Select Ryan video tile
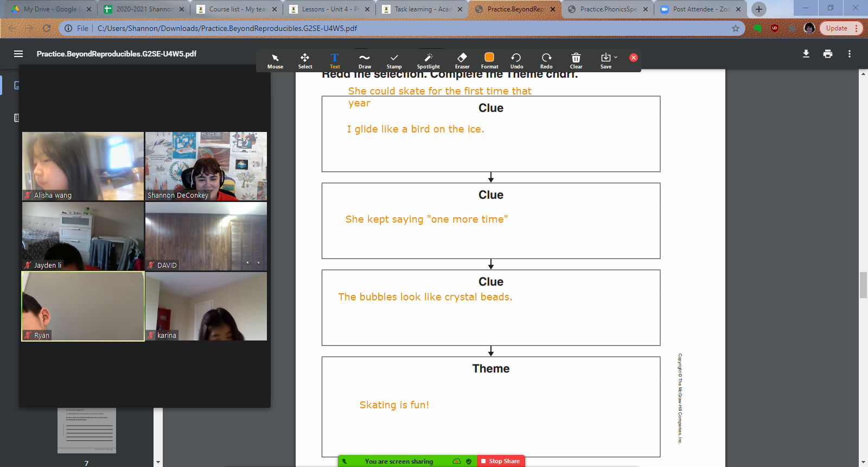This screenshot has width=868, height=467. click(83, 306)
